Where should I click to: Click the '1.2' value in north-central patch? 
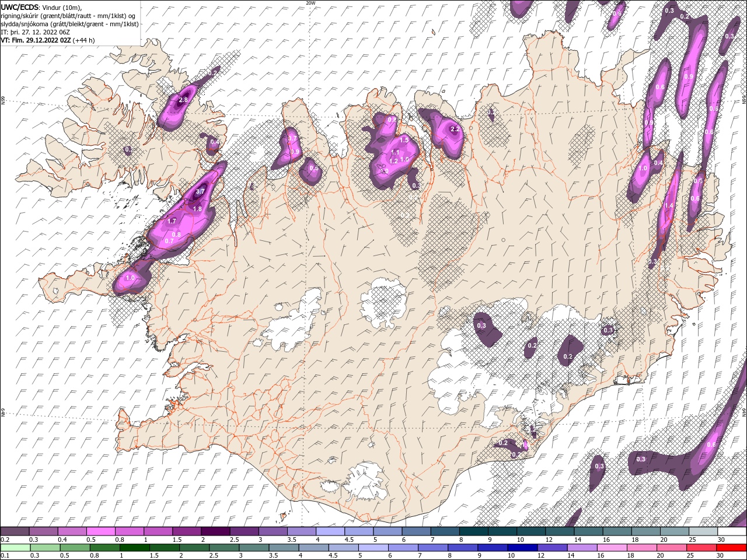[393, 161]
